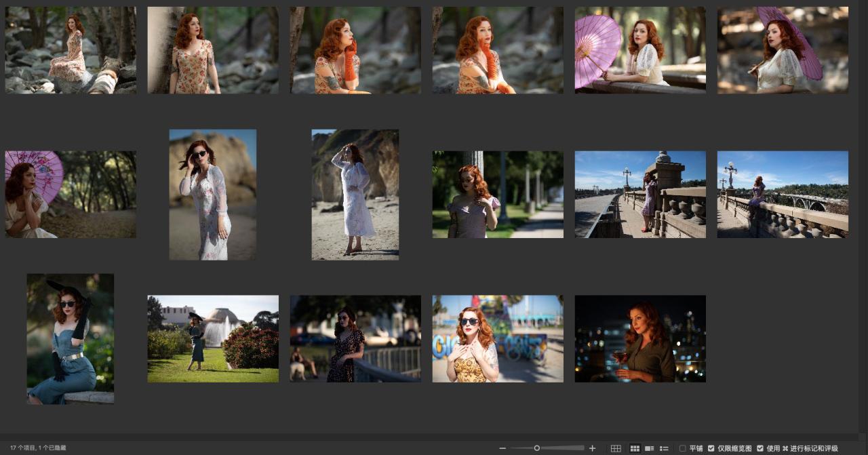Click the lock thumbnail grid icon
This screenshot has width=868, height=455.
coord(616,448)
